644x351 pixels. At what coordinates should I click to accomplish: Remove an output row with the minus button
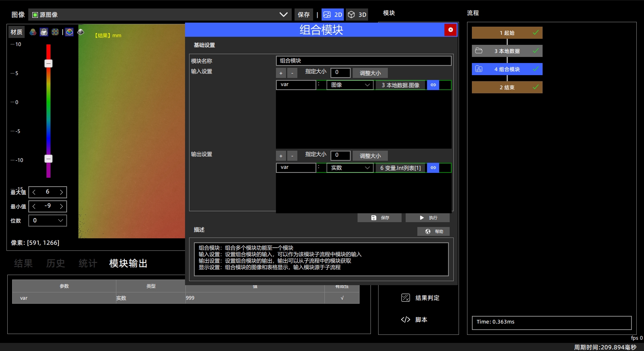click(x=292, y=156)
